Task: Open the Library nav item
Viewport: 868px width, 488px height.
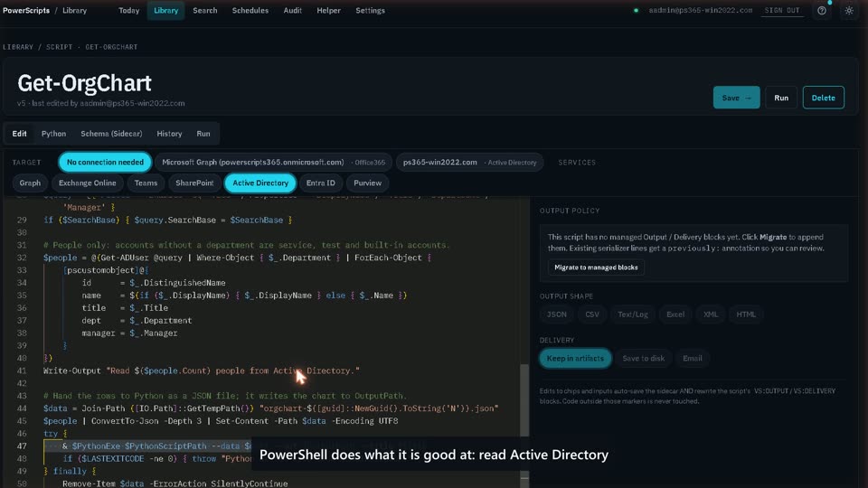Action: [166, 11]
